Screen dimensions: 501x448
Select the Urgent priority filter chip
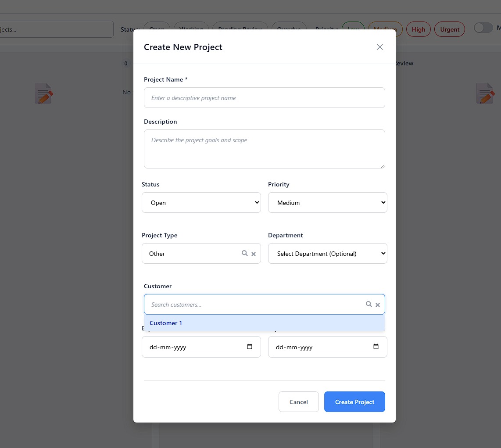coord(450,29)
